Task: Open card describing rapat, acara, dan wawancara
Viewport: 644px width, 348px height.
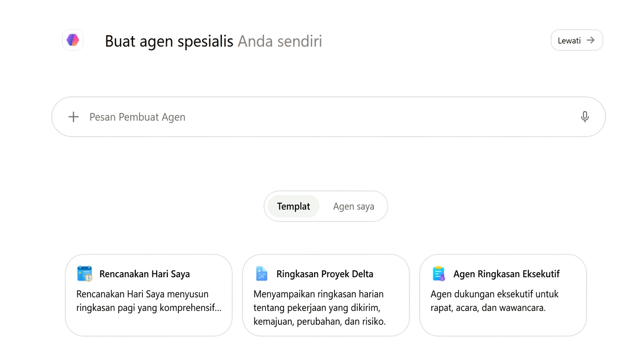Action: [x=503, y=295]
